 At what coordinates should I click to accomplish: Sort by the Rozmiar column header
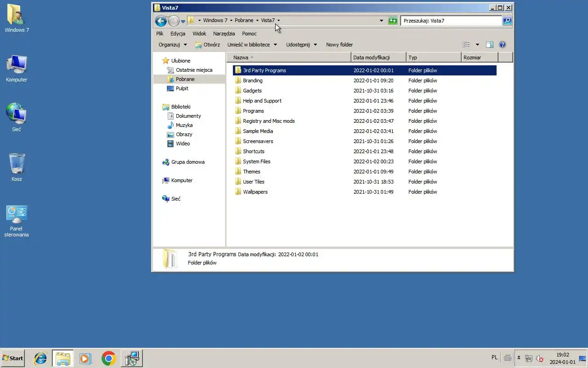[x=480, y=57]
